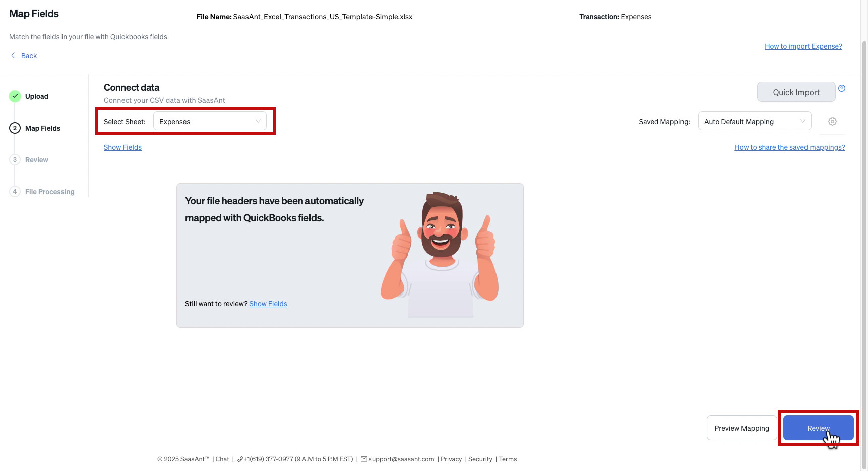Click the green Upload step checkmark icon
Image resolution: width=868 pixels, height=471 pixels.
point(15,96)
